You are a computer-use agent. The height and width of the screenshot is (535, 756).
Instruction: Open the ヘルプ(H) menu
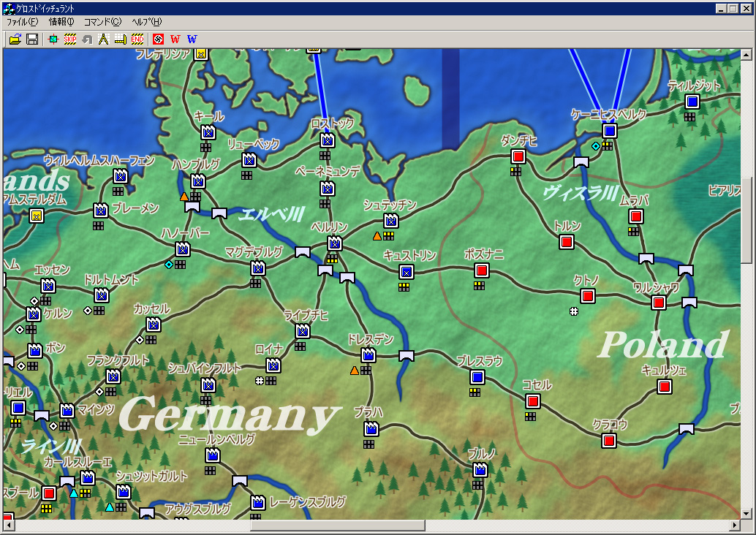coord(146,22)
